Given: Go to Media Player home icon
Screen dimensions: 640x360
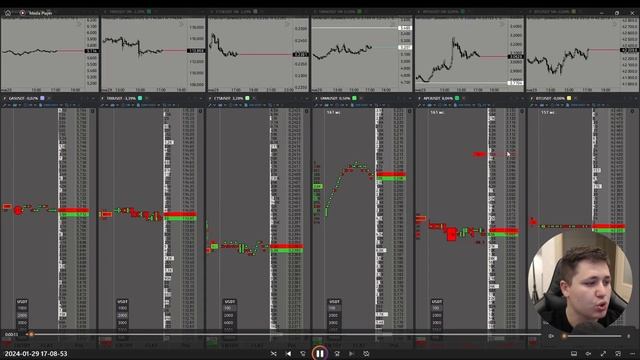Looking at the screenshot, I should point(8,13).
